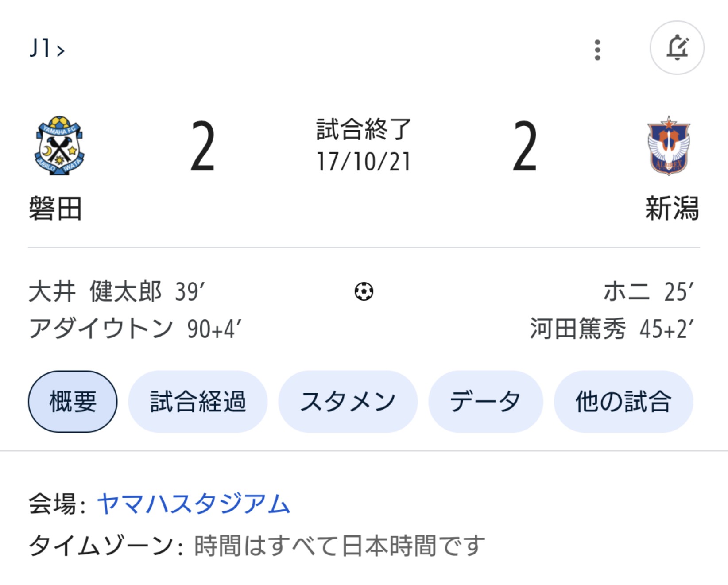Screen dimensions: 728x585
Task: Open the J1 league link
Action: tap(47, 48)
